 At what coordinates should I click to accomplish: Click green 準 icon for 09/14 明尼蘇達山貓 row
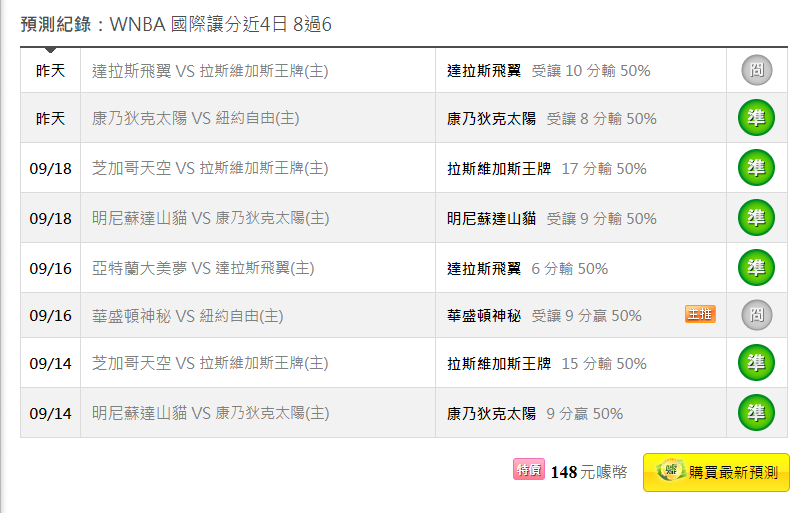(756, 412)
